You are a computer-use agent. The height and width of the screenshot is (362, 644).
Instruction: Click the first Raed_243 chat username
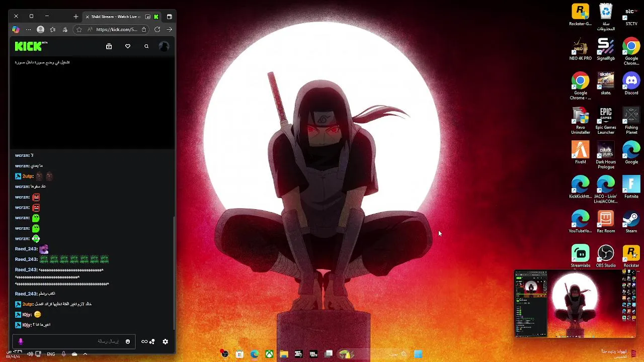click(x=26, y=249)
